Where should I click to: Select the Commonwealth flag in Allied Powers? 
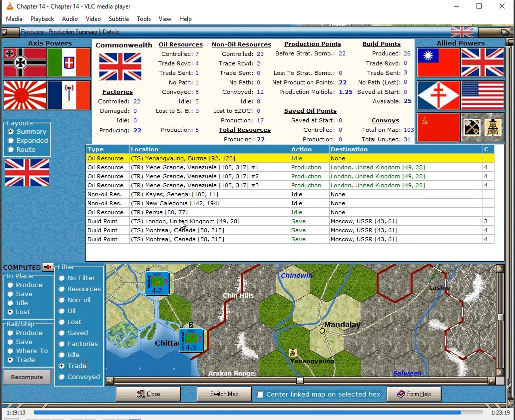pos(483,62)
